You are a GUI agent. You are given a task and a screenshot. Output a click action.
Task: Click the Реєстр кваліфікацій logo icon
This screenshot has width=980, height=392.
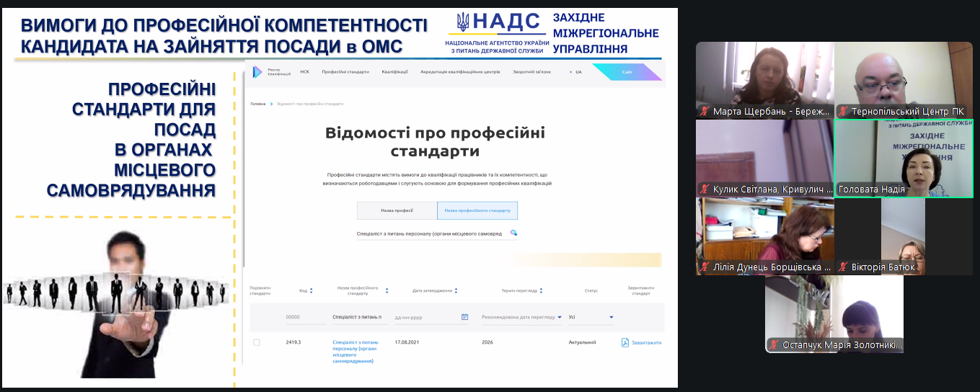pos(258,72)
